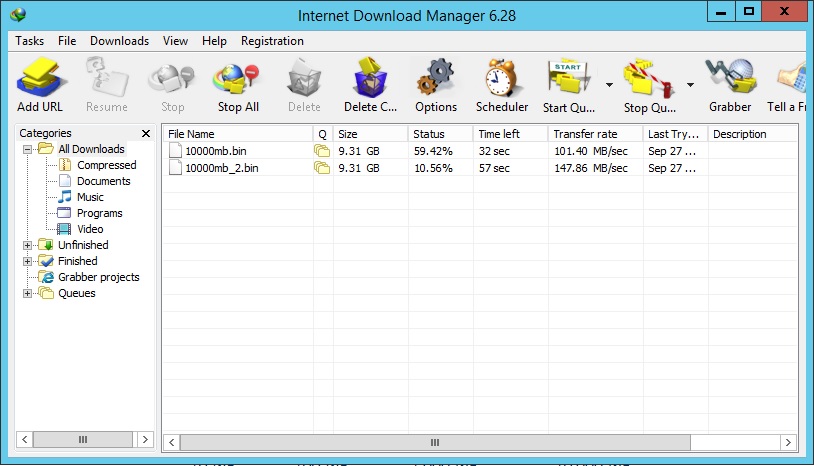Open the Downloads menu

119,41
